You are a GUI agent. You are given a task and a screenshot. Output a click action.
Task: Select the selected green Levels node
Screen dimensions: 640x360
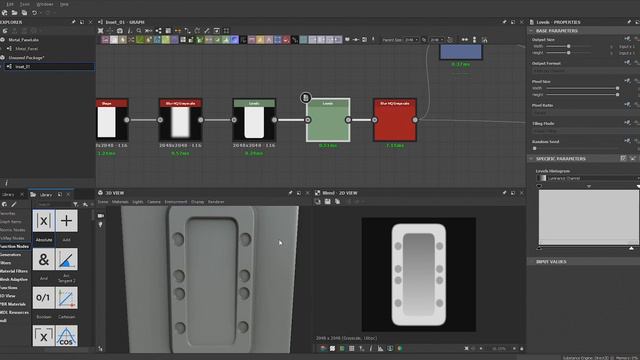(328, 120)
